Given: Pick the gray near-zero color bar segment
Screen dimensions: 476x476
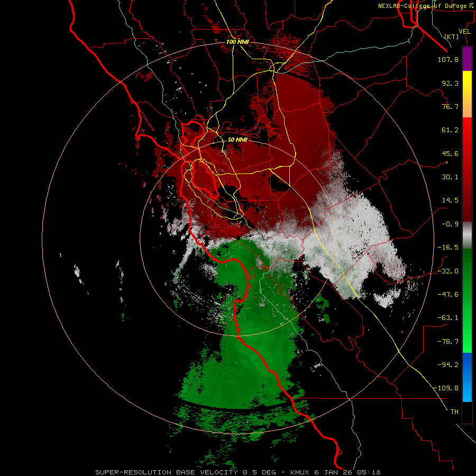Looking at the screenshot, I should coord(467,235).
